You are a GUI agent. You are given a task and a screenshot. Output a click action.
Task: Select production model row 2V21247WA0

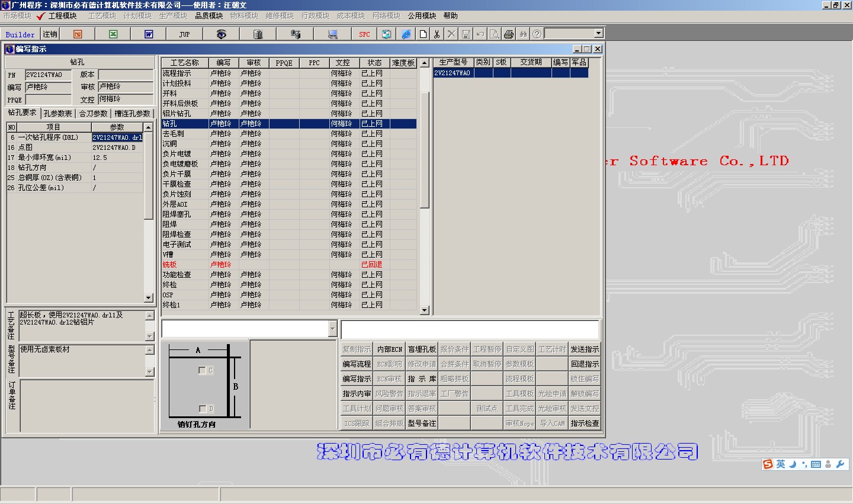pos(511,73)
